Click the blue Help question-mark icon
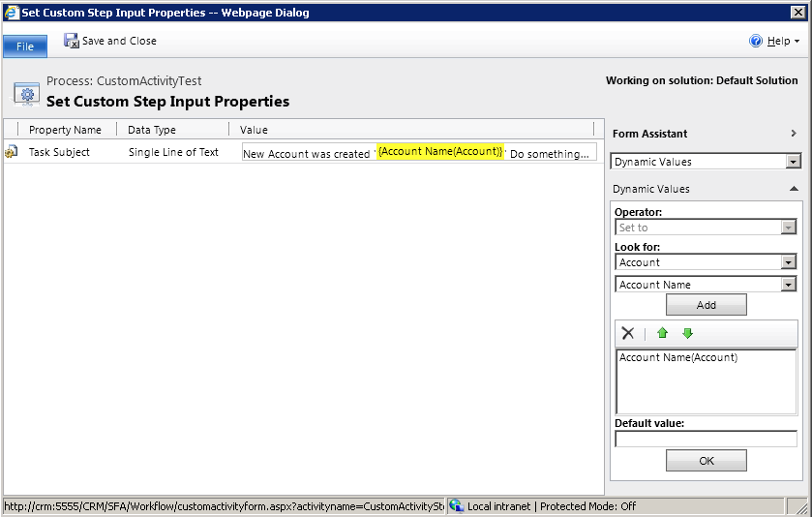Viewport: 812px width, 517px height. [756, 41]
